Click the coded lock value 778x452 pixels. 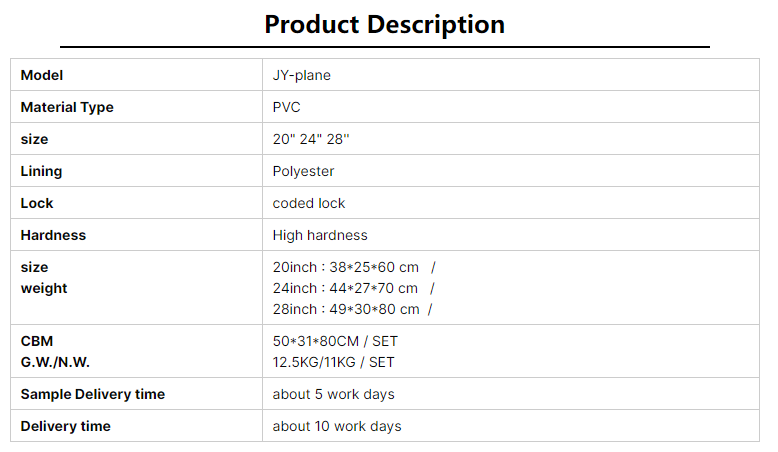point(309,203)
